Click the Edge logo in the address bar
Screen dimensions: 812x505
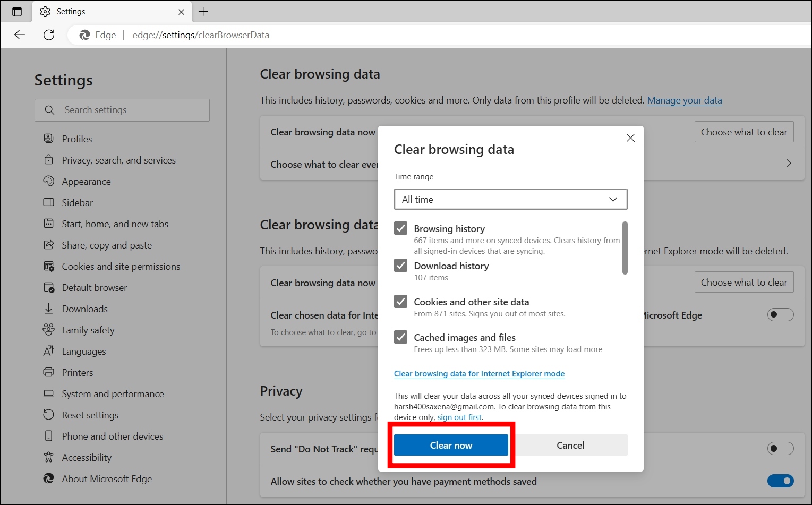point(84,35)
